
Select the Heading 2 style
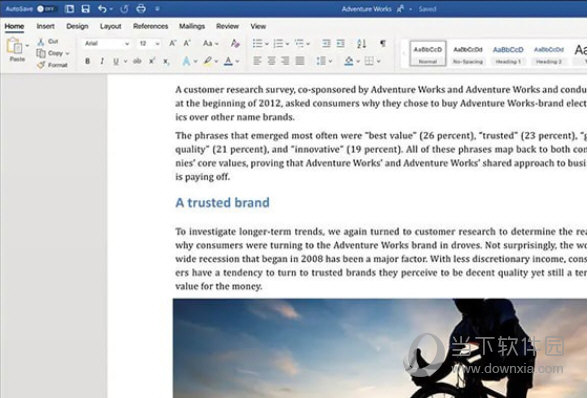pyautogui.click(x=549, y=54)
